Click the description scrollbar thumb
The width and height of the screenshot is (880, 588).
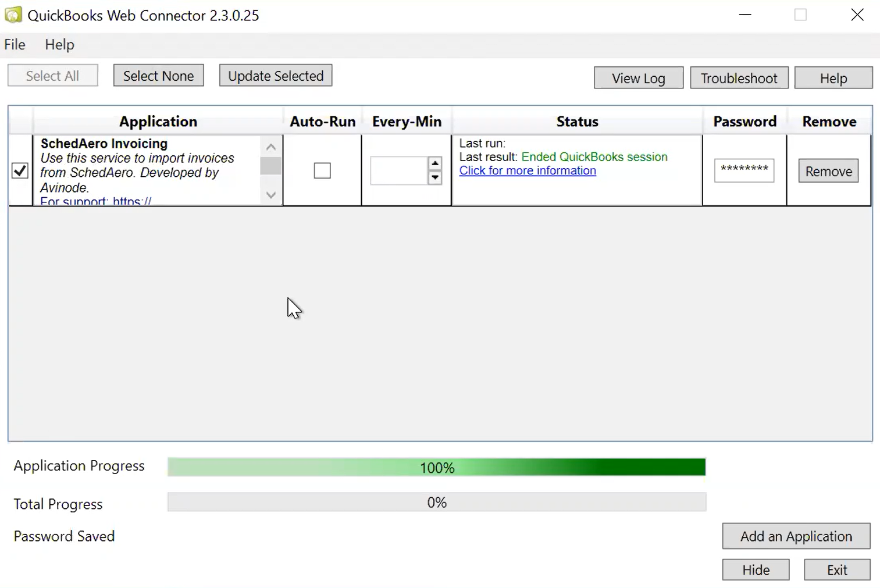[270, 166]
